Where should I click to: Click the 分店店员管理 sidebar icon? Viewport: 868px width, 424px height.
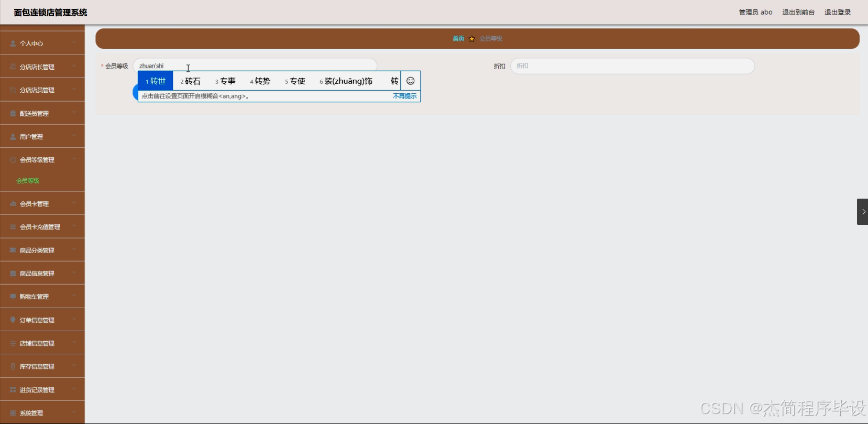(x=13, y=90)
